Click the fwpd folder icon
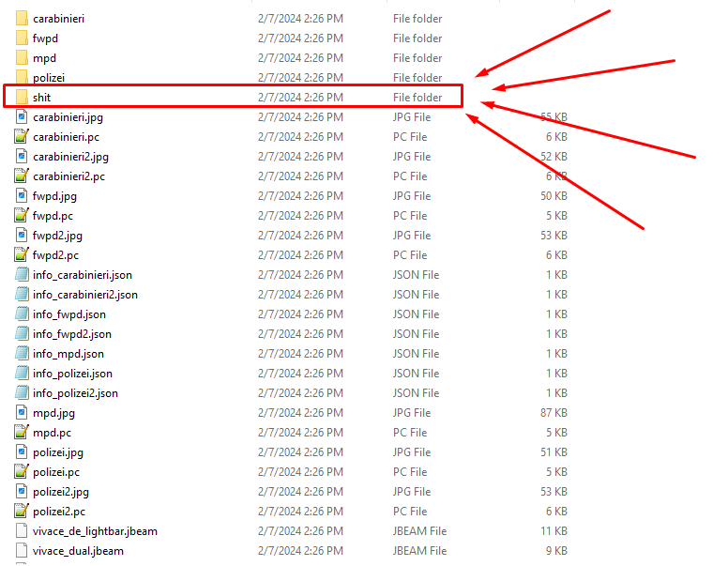The width and height of the screenshot is (728, 566). [x=22, y=38]
